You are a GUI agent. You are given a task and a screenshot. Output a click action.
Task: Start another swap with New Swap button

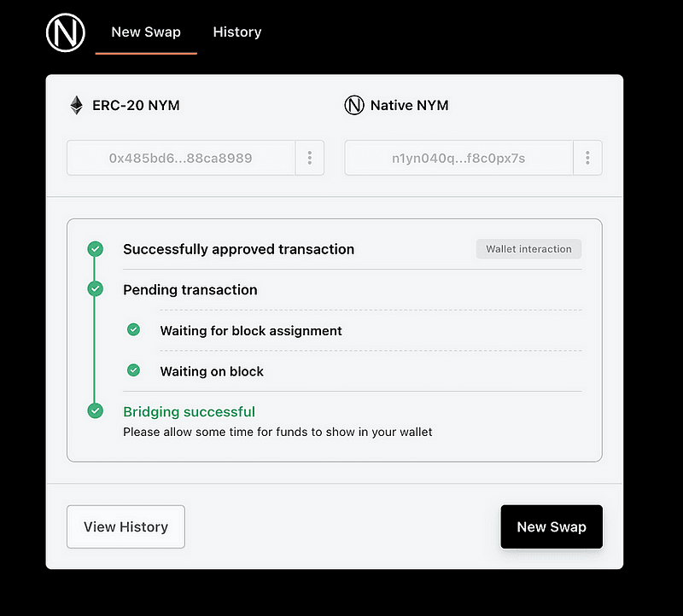click(x=551, y=526)
